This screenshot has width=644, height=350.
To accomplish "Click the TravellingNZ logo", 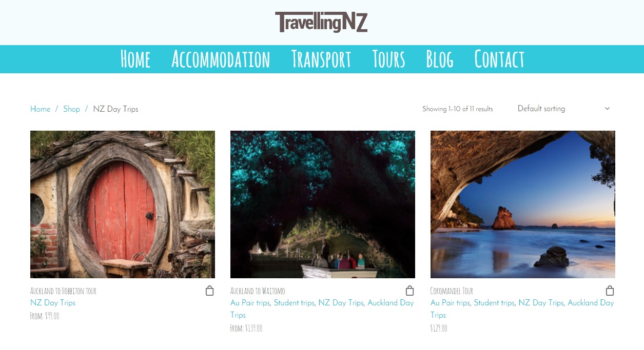I will pos(321,22).
